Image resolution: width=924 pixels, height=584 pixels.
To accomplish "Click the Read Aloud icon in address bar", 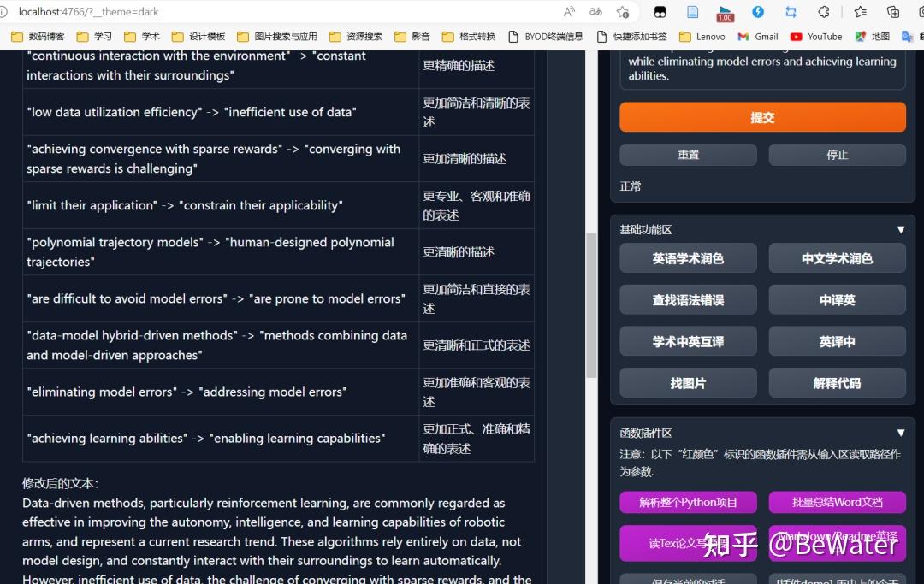I will 569,12.
